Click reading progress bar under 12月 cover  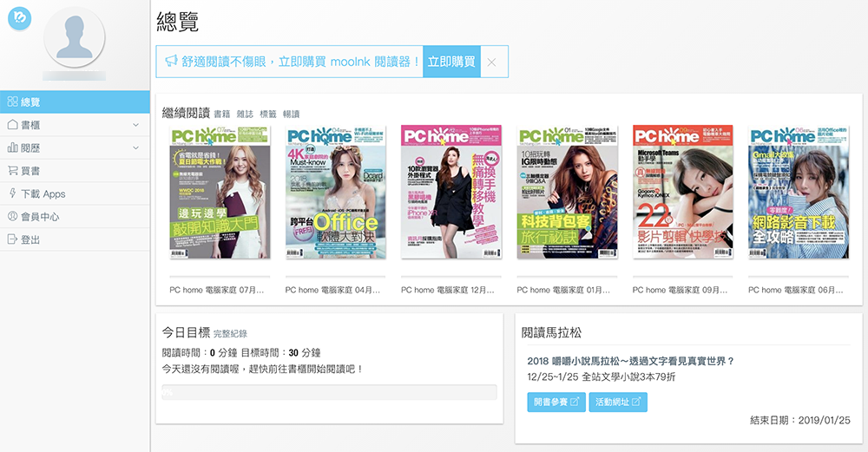451,276
